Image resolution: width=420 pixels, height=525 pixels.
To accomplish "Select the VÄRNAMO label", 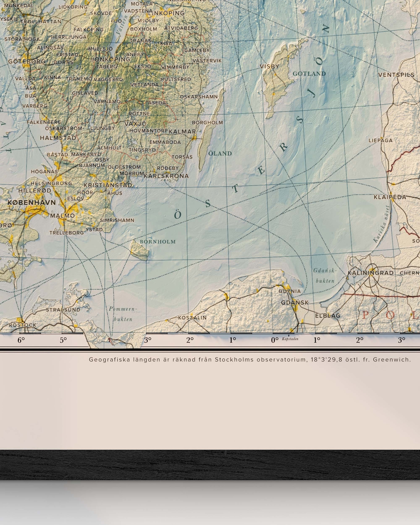I will [x=107, y=102].
